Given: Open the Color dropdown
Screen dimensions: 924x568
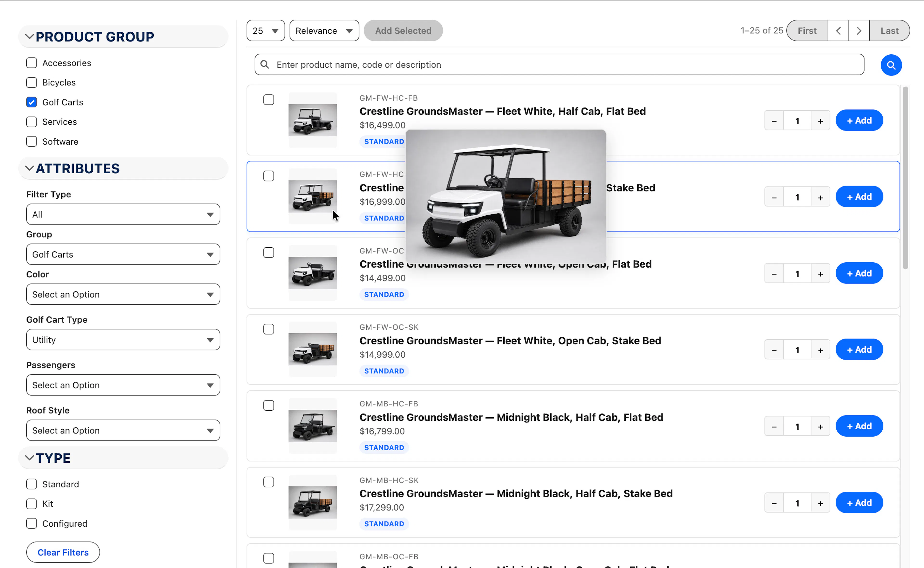Looking at the screenshot, I should (123, 295).
